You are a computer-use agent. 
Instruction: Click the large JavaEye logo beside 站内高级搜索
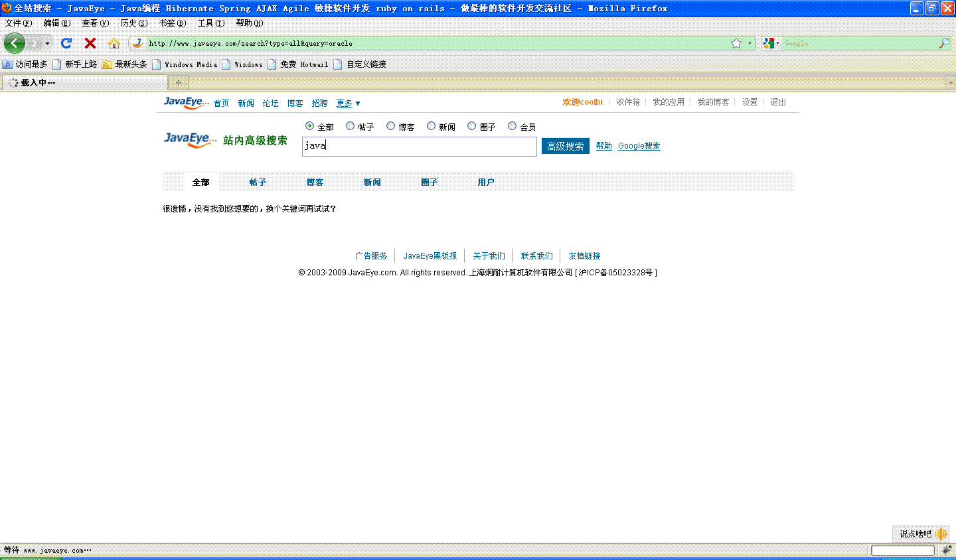191,140
